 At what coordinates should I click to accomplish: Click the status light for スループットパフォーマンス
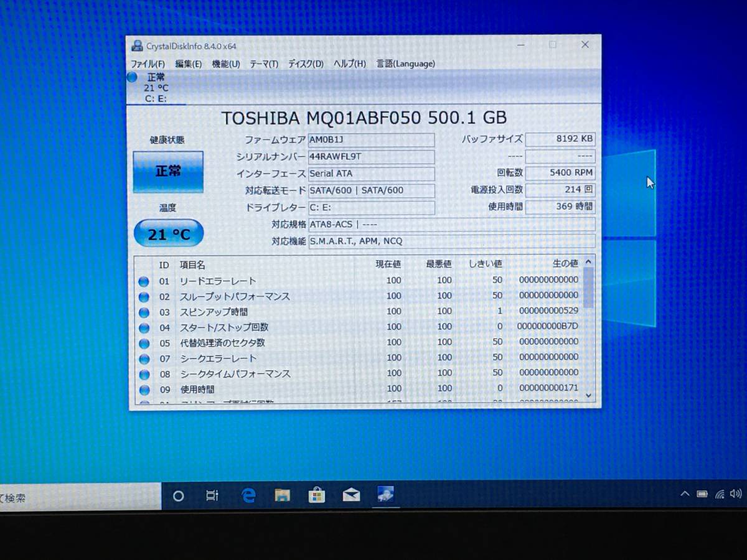click(144, 296)
